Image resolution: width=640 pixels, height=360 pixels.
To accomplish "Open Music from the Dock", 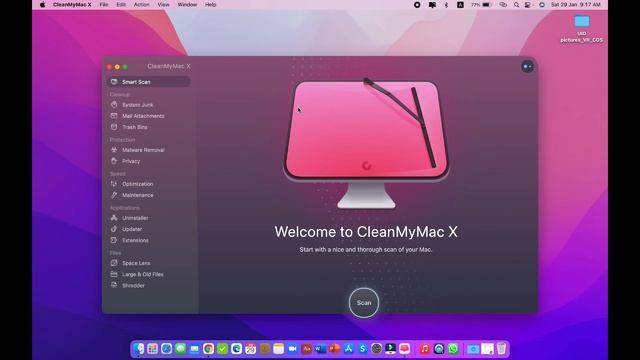I will 425,349.
